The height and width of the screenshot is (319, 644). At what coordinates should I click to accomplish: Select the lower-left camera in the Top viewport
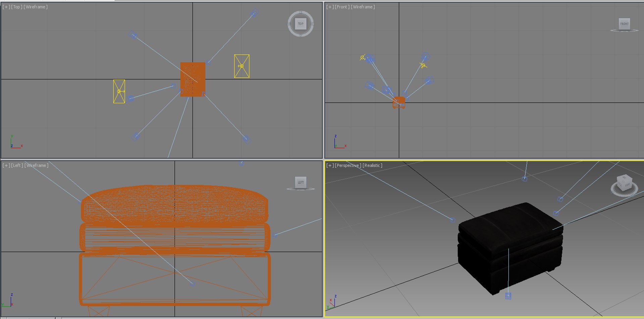136,136
